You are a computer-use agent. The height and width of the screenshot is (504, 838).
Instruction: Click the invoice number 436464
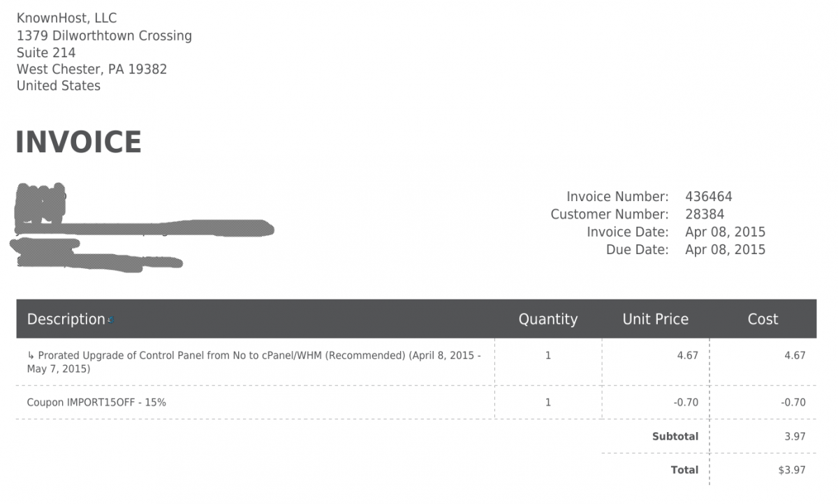(709, 197)
